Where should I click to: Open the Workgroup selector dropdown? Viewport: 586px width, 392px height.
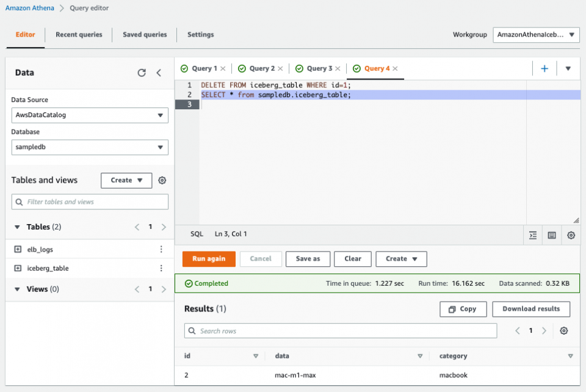[535, 35]
